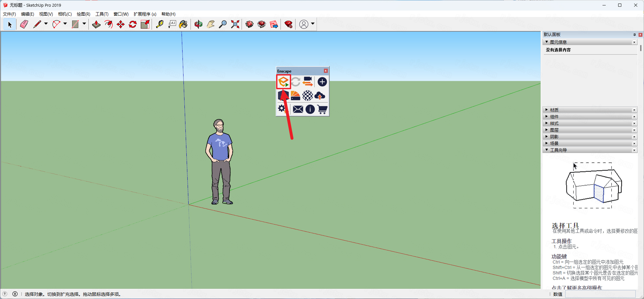Screen dimensions: 644x299
Task: Open the 工具(T) menu
Action: [x=102, y=14]
